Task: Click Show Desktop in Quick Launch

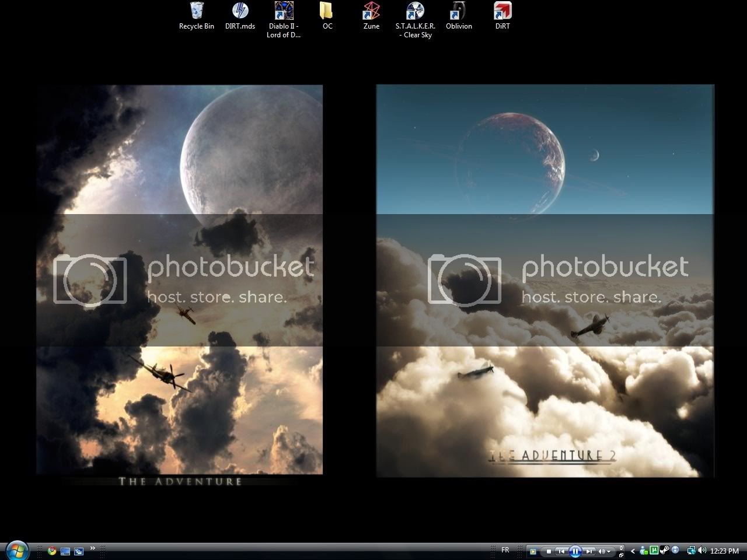Action: click(x=65, y=551)
